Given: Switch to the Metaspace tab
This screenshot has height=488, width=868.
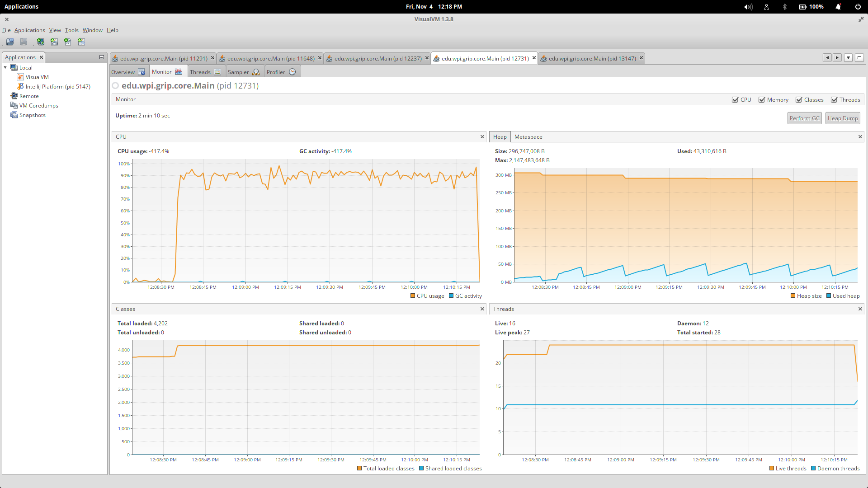Looking at the screenshot, I should pos(528,137).
